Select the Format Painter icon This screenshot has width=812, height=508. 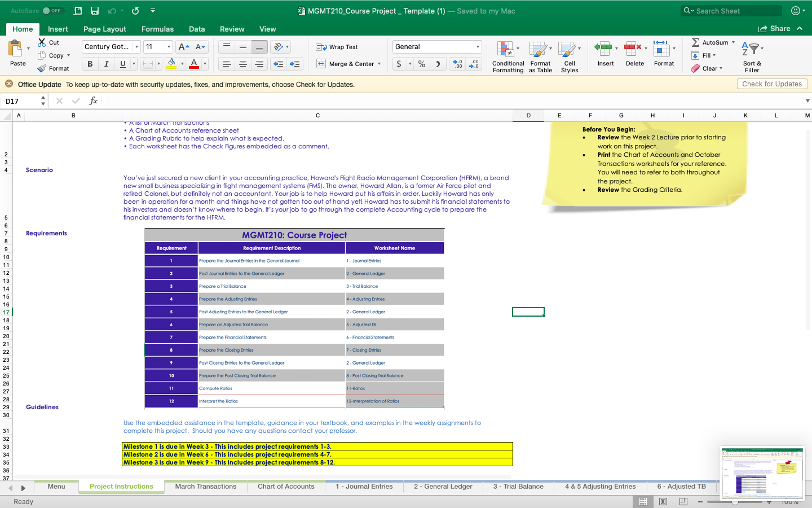pyautogui.click(x=40, y=68)
